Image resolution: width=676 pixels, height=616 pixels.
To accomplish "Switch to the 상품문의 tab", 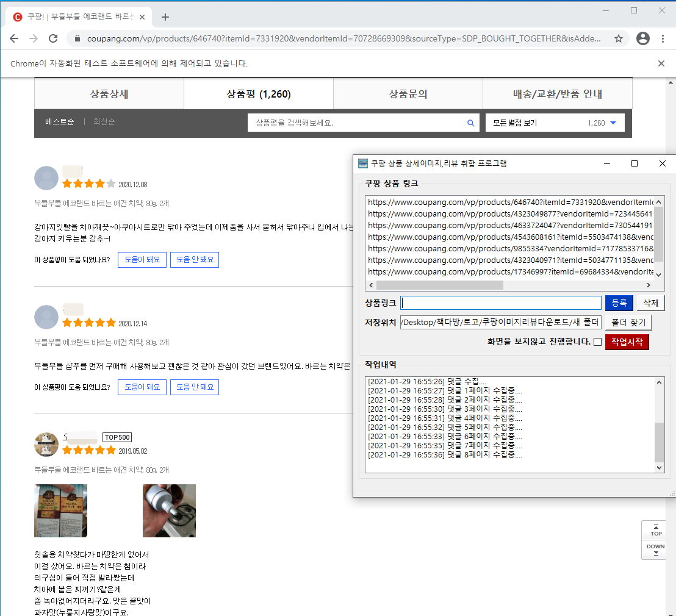I will point(408,94).
